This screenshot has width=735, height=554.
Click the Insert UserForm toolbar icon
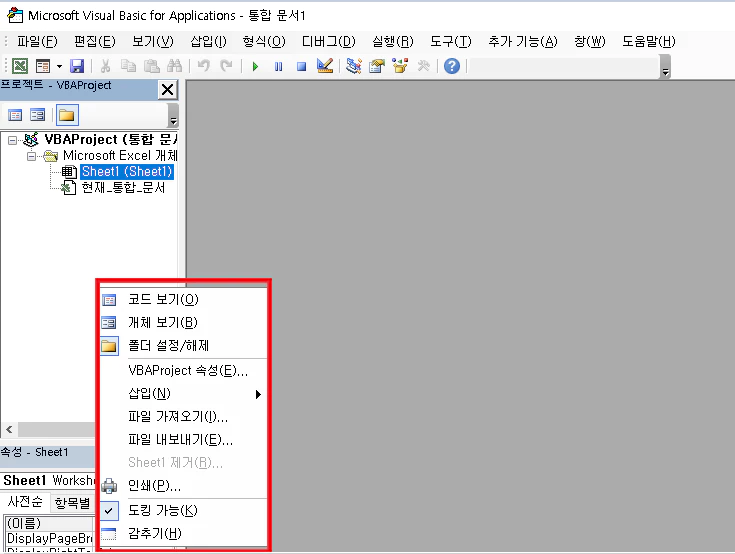[43, 66]
